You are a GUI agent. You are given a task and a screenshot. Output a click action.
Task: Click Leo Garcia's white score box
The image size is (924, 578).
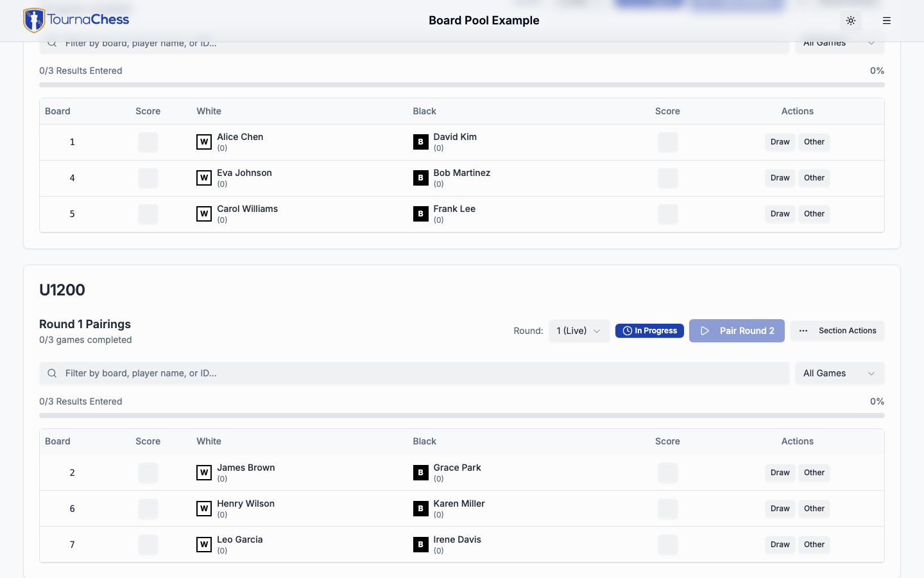148,545
